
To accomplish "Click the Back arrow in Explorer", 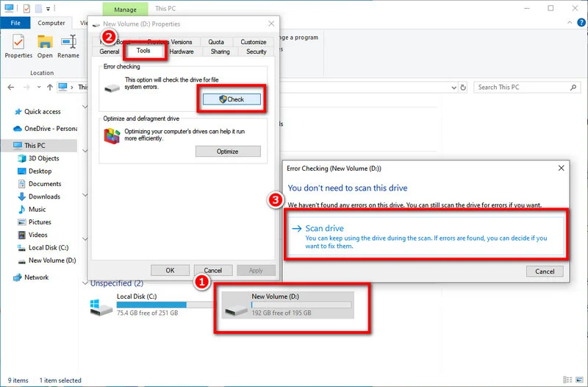I will (11, 87).
